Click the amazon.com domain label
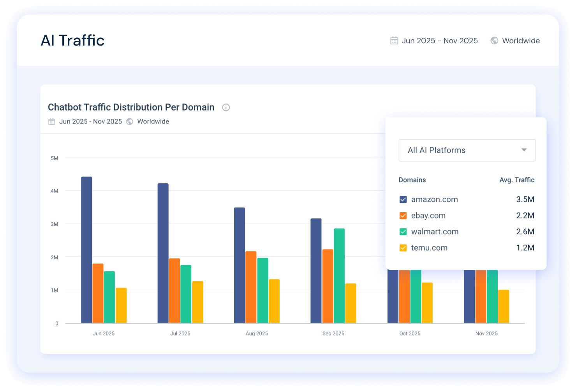Viewport: 576px width, 392px height. [x=434, y=200]
